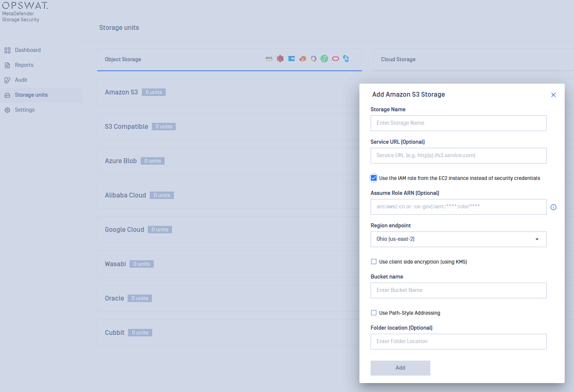This screenshot has height=392, width=574.
Task: Click the Service URL input field
Action: coord(458,156)
